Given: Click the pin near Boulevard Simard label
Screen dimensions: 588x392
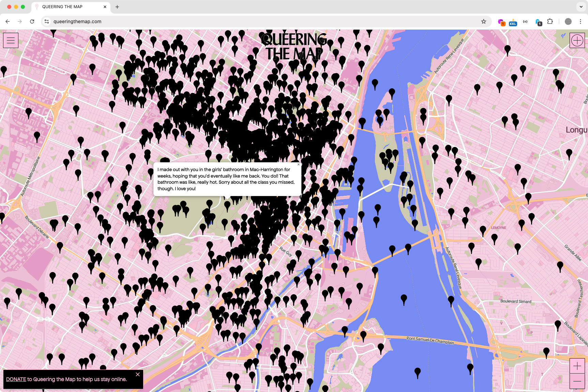Looking at the screenshot, I should (451, 300).
